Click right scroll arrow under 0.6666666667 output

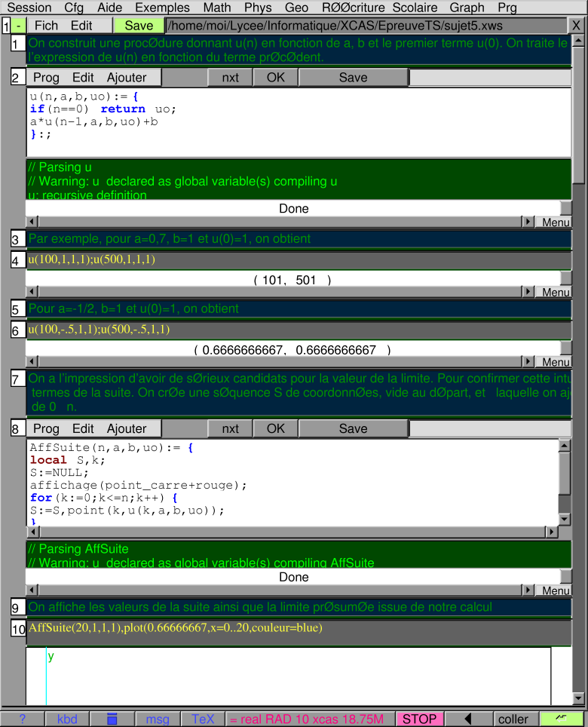coord(528,362)
